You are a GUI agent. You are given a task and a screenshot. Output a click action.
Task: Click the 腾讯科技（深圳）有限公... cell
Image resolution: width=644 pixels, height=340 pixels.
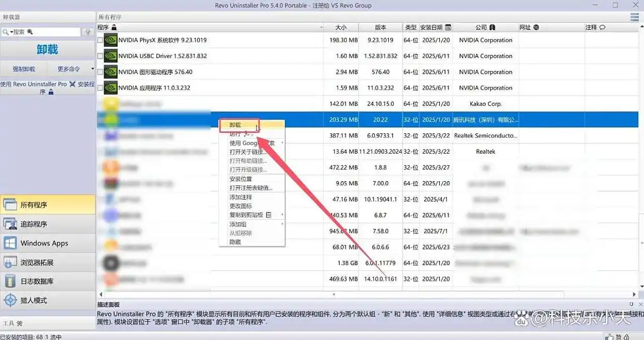486,120
